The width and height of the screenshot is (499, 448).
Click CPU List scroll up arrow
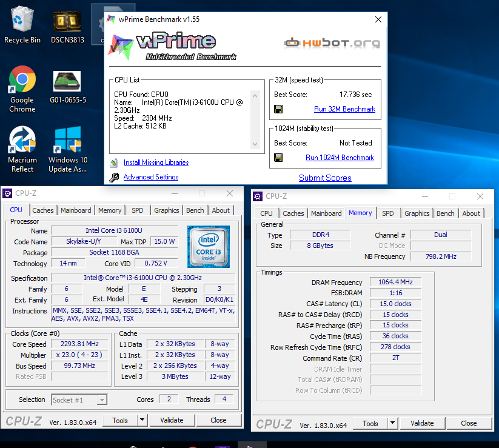[x=255, y=95]
